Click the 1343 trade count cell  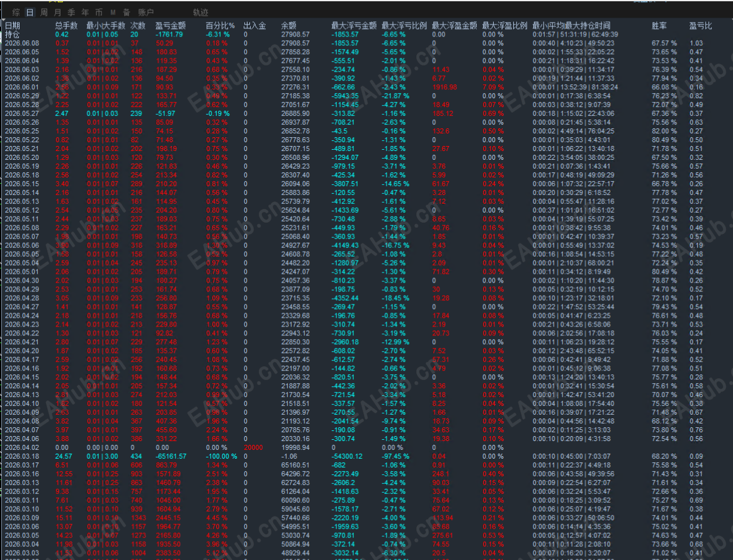point(139,518)
